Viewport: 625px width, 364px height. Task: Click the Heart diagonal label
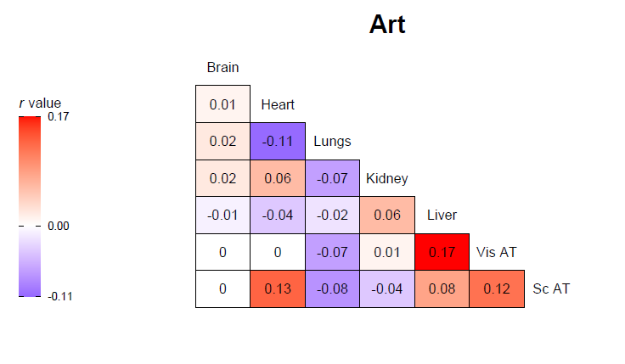278,105
